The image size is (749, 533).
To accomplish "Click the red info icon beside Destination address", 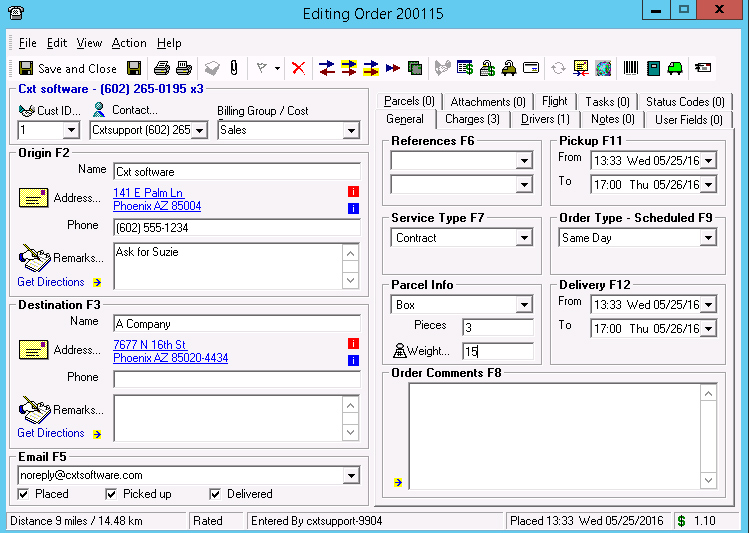I will pos(353,343).
